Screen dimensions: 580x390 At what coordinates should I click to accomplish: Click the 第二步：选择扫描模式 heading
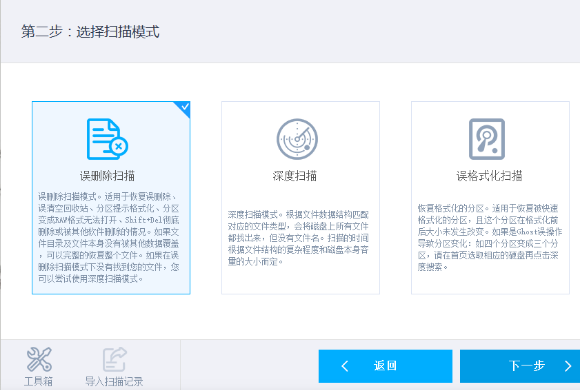[90, 32]
